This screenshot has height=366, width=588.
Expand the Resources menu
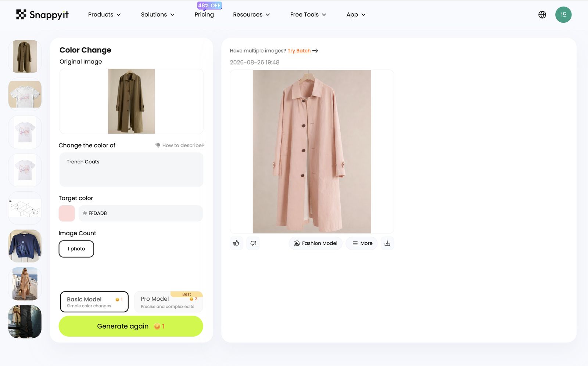tap(251, 15)
